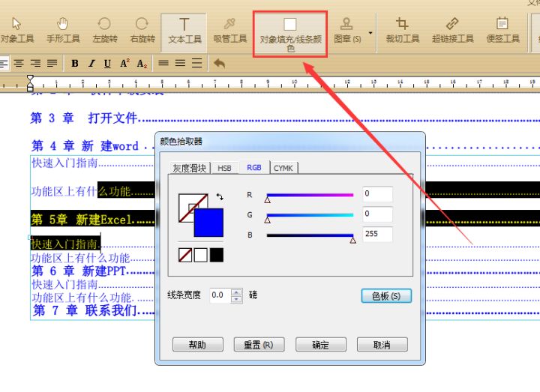
Task: Toggle italic text formatting
Action: pyautogui.click(x=91, y=64)
